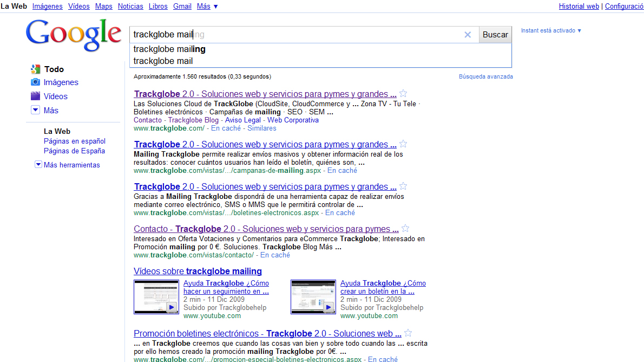
Task: Open Vídeos in the top navigation bar
Action: coord(79,6)
